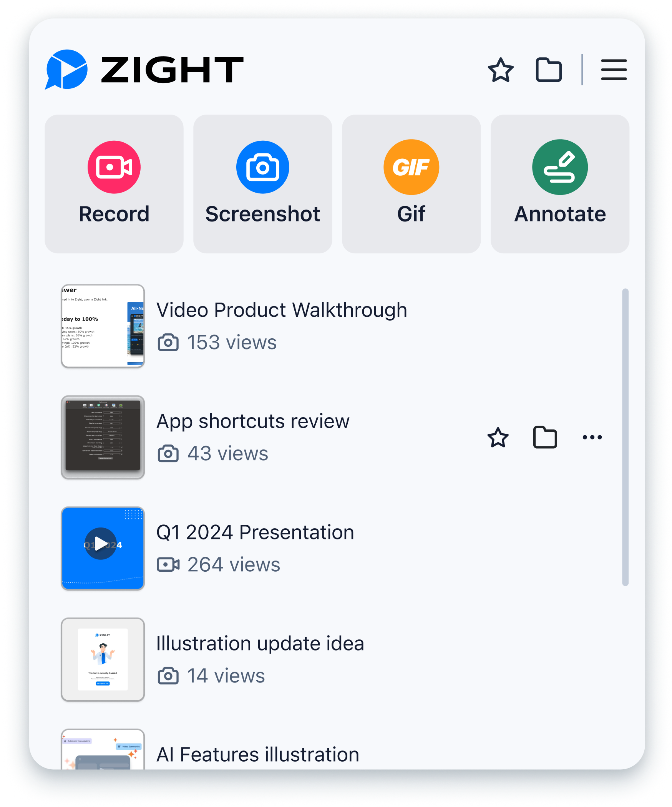Click the 14 views count
Viewport: 672px width, 807px height.
click(226, 676)
